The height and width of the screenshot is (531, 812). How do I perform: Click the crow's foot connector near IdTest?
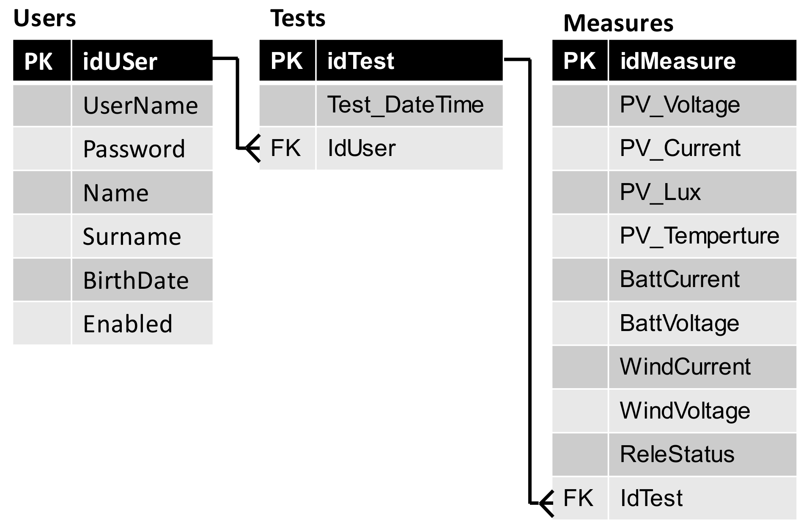click(x=546, y=503)
